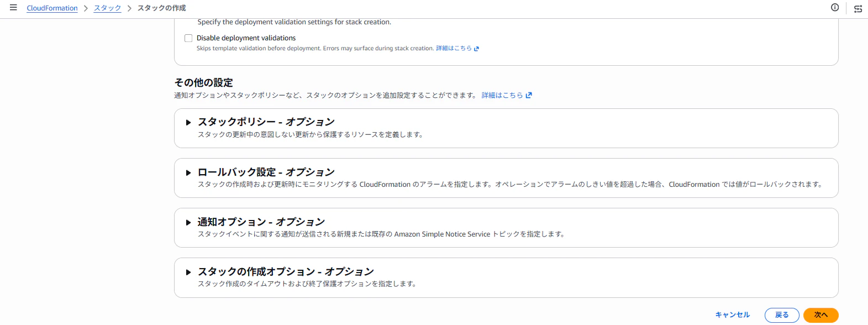This screenshot has height=325, width=868.
Task: Click external-link icon after the deployment validation help link
Action: [476, 49]
